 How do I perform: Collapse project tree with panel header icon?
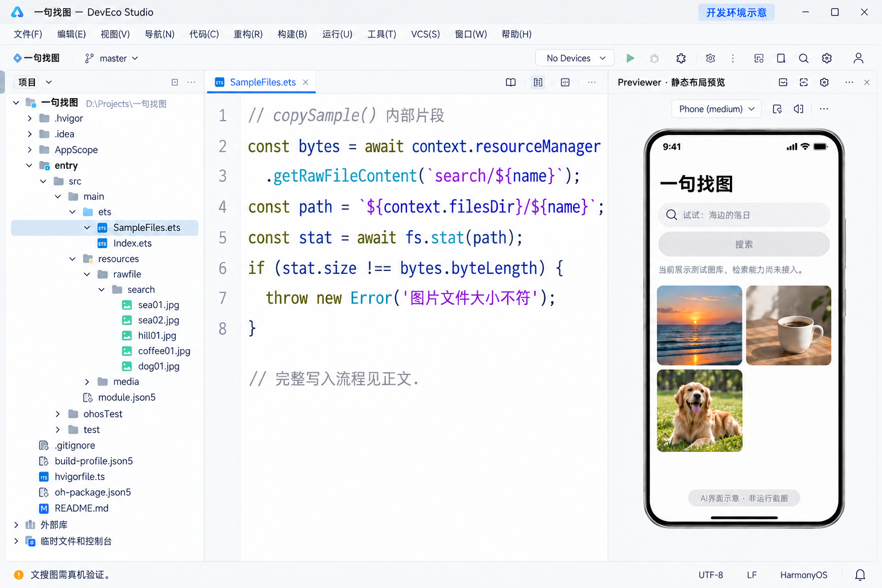pos(175,82)
